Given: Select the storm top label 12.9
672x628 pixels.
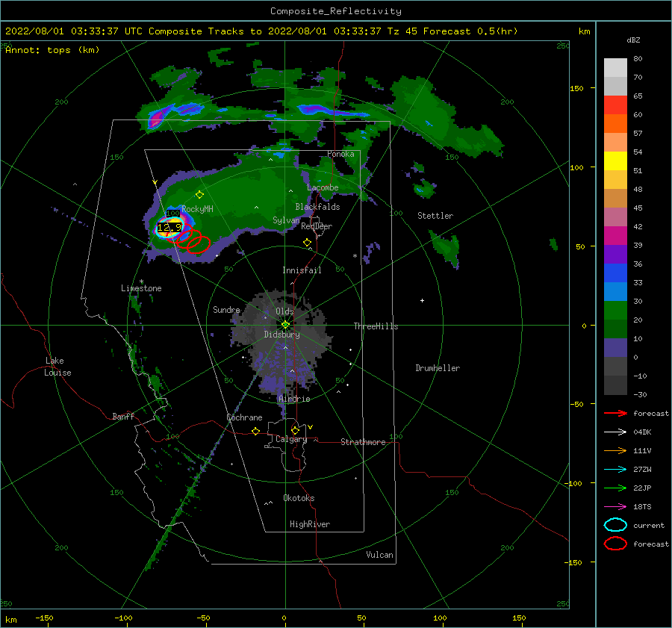Looking at the screenshot, I should click(x=169, y=228).
